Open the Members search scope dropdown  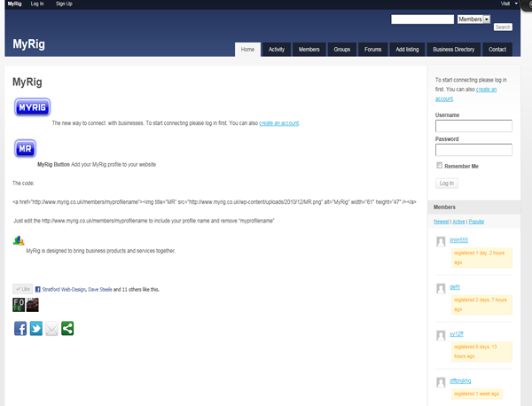point(473,20)
